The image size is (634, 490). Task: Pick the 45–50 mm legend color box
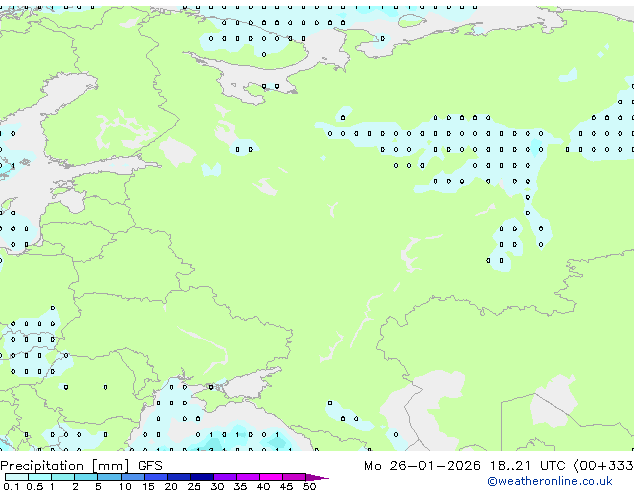[x=294, y=477]
